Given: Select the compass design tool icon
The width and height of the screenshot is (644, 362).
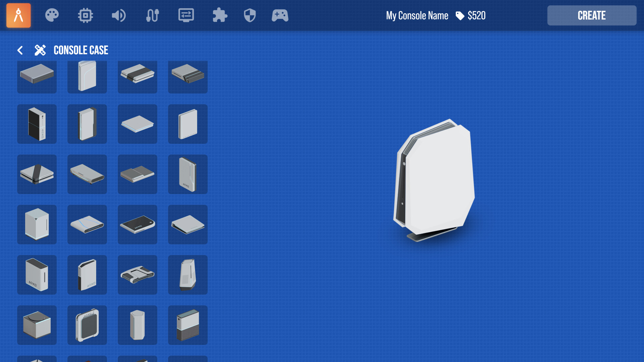Looking at the screenshot, I should pos(18,15).
